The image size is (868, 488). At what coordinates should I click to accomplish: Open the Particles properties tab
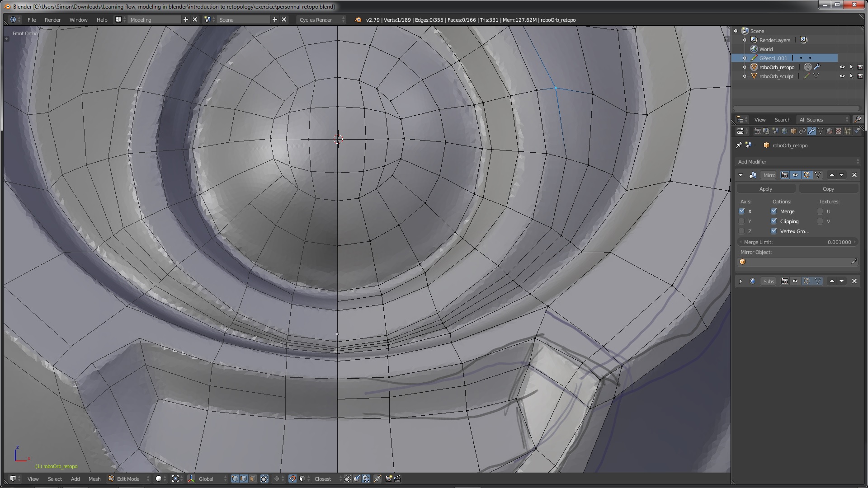[x=848, y=131]
